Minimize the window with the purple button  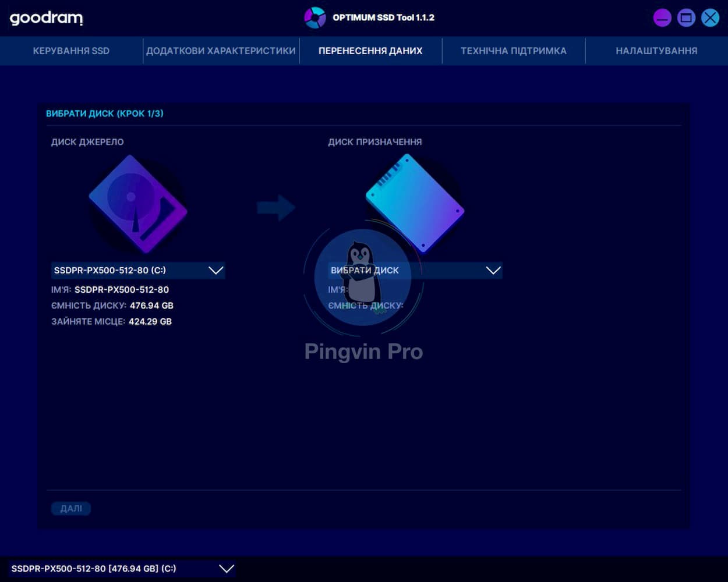(662, 18)
